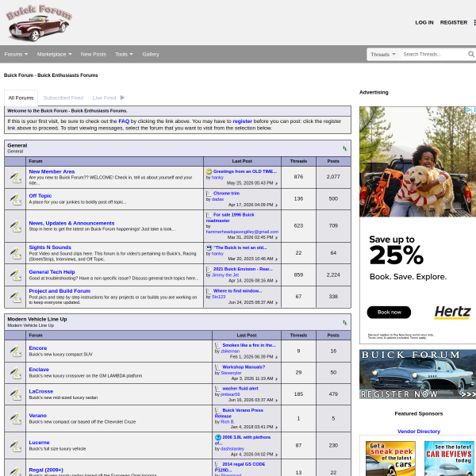Click forum status icon for Encore
Image resolution: width=476 pixels, height=476 pixels.
(15, 351)
